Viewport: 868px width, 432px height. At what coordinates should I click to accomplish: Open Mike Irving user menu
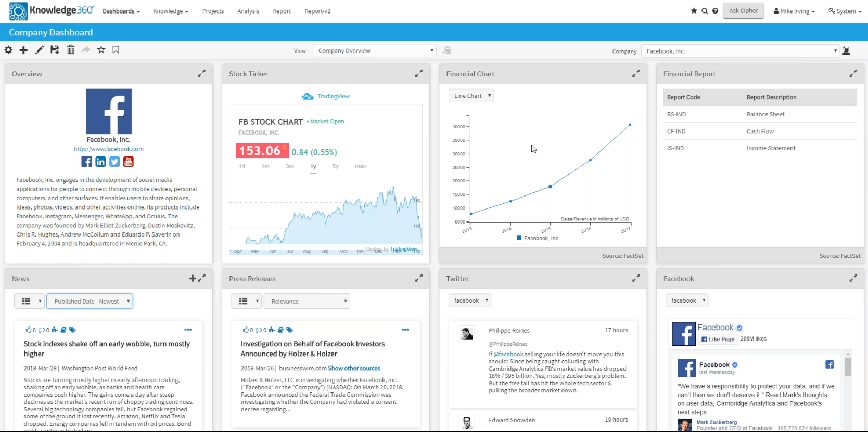point(794,11)
